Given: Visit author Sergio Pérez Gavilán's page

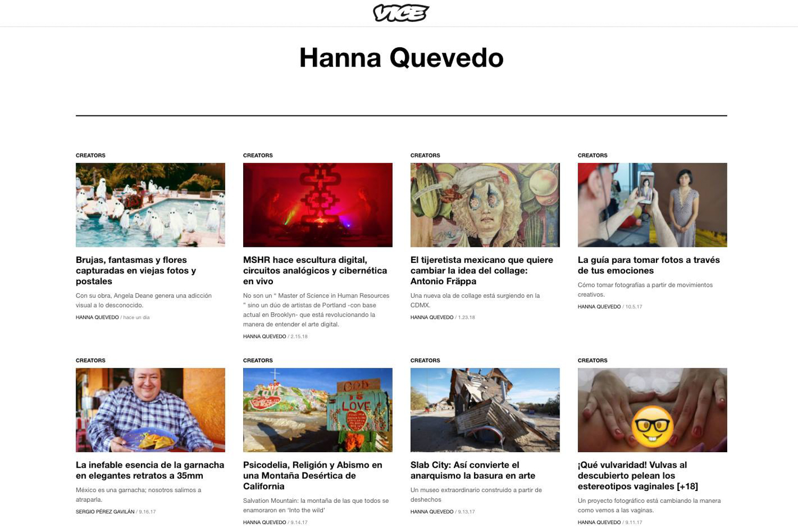Looking at the screenshot, I should [105, 512].
